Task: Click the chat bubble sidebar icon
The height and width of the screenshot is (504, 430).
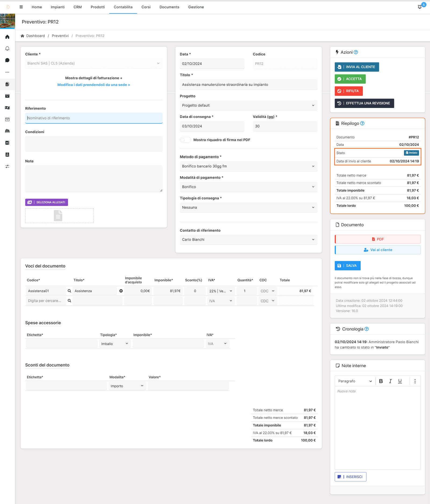Action: click(7, 60)
